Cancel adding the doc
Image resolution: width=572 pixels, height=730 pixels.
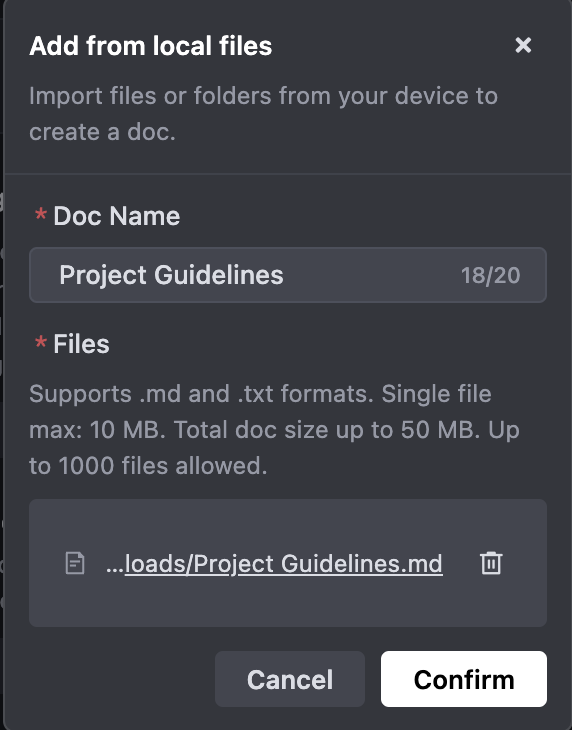289,679
